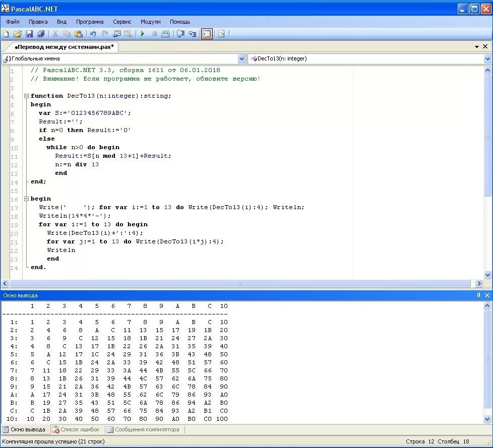
Task: Redo the last undone edit
Action: pyautogui.click(x=105, y=34)
